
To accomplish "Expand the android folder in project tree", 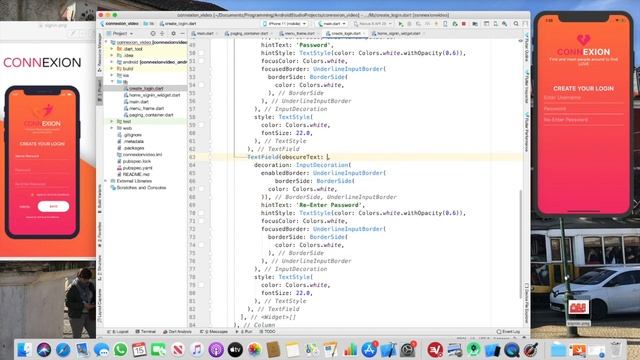I will 112,62.
